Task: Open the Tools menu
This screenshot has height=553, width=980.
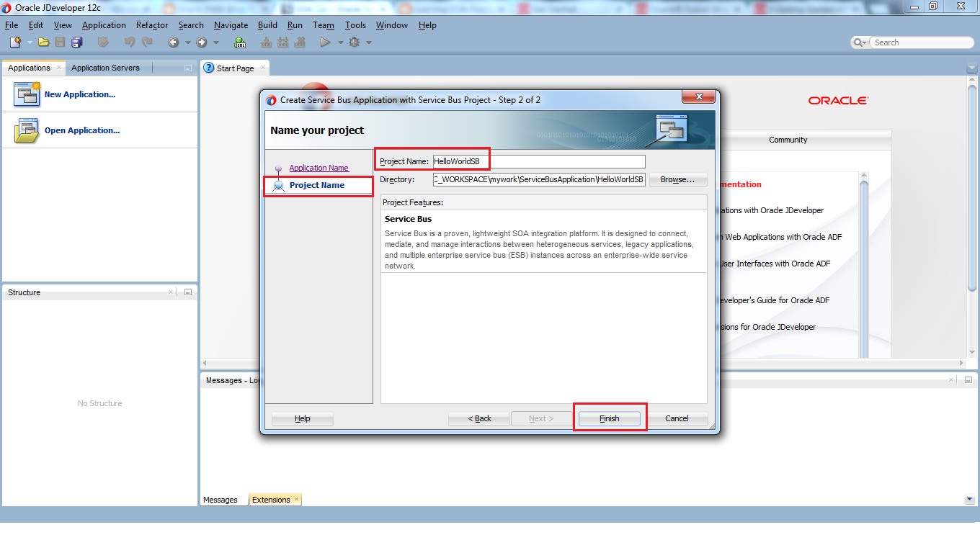Action: [355, 24]
